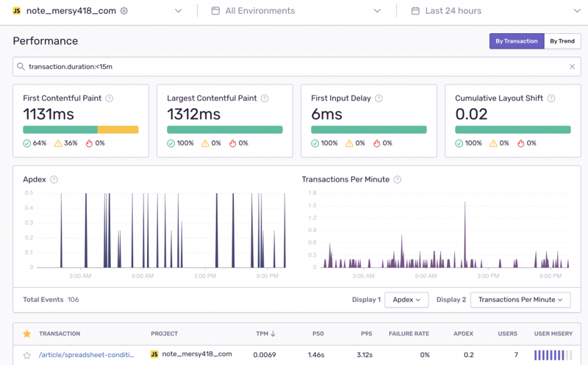Image resolution: width=588 pixels, height=365 pixels.
Task: Click the P95 column header
Action: point(366,333)
